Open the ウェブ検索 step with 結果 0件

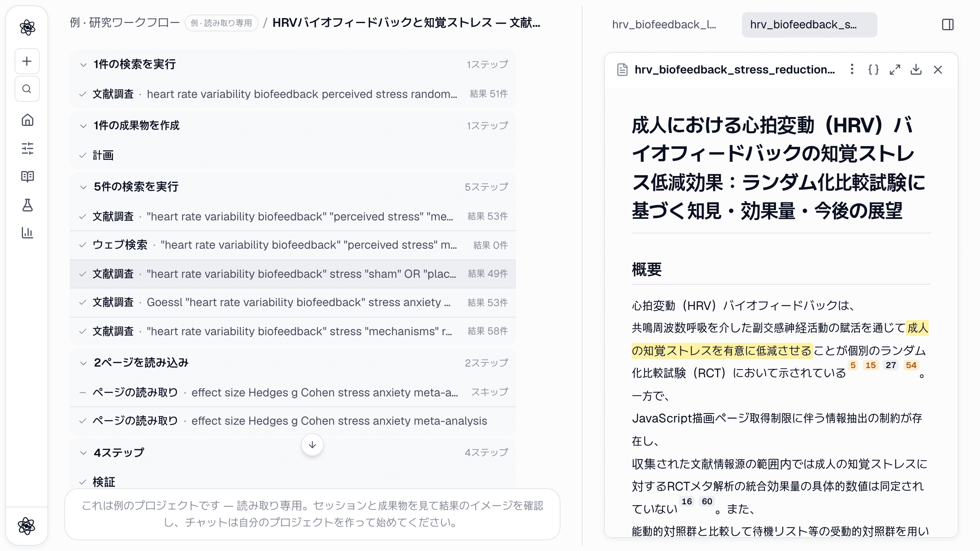click(x=293, y=245)
